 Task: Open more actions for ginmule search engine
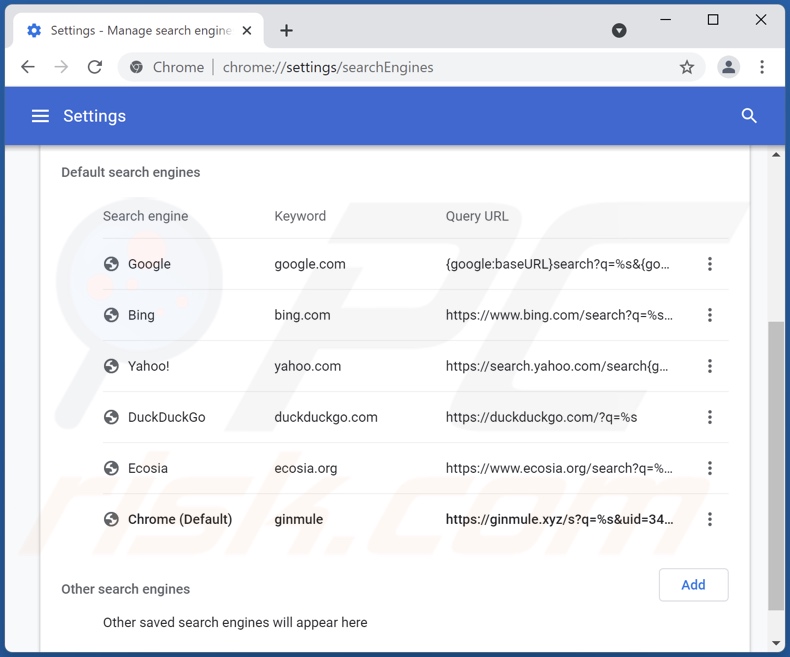pyautogui.click(x=710, y=519)
